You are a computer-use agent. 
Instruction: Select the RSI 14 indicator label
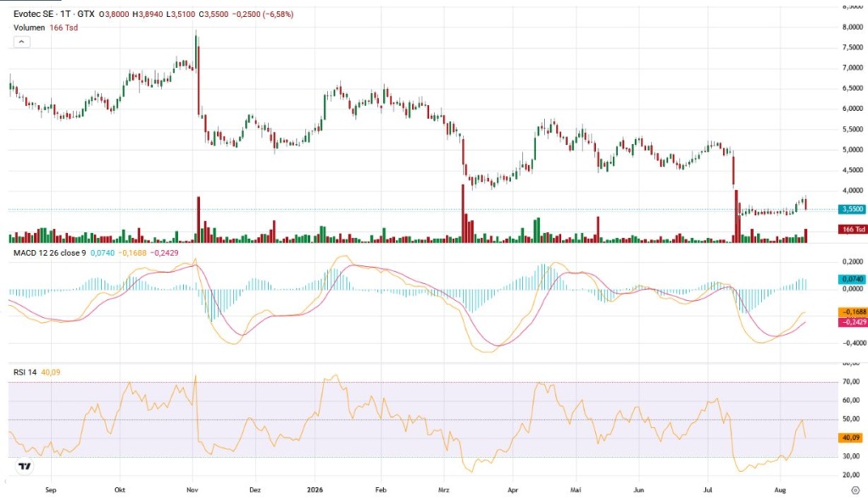(x=25, y=372)
